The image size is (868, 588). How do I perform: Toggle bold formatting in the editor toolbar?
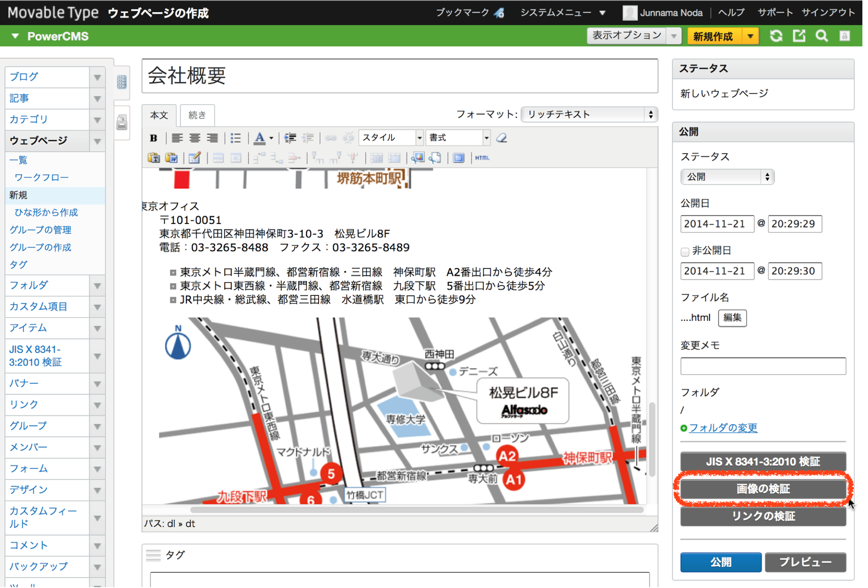tap(154, 138)
